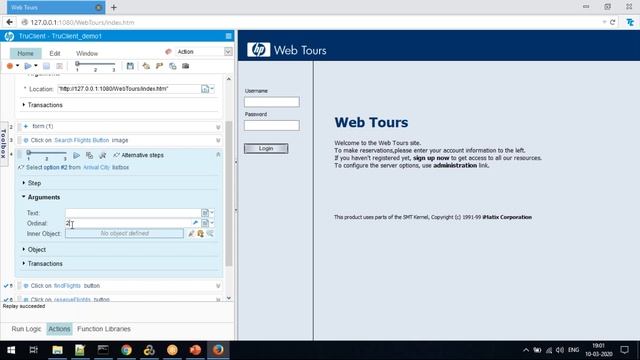Screen dimensions: 640x360
Task: Click the Inner Object highlight icon
Action: (200, 233)
